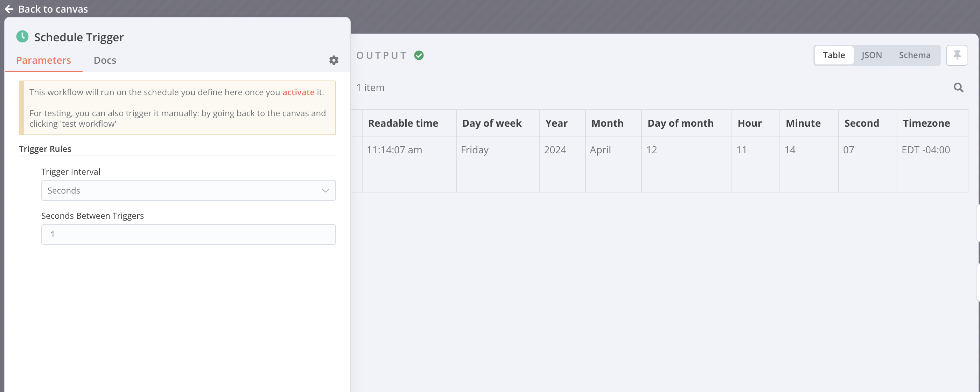Click the Schedule Trigger clock icon
980x392 pixels.
point(22,36)
